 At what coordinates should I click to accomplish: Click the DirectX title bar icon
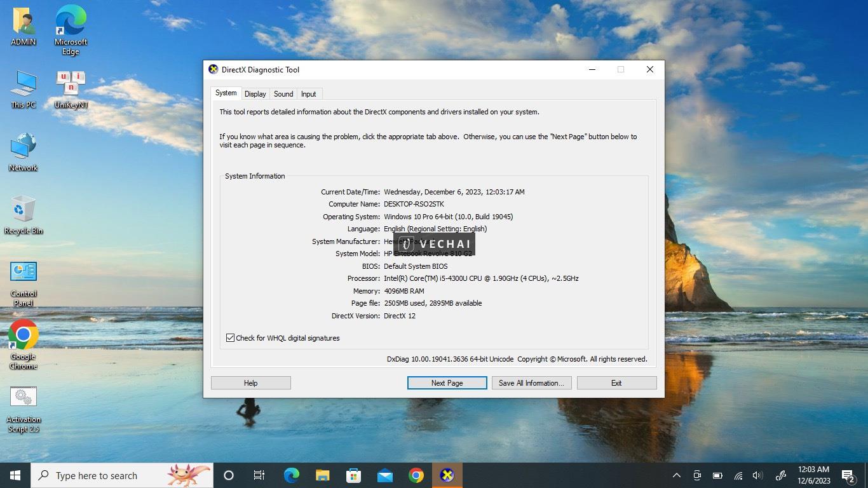(214, 69)
